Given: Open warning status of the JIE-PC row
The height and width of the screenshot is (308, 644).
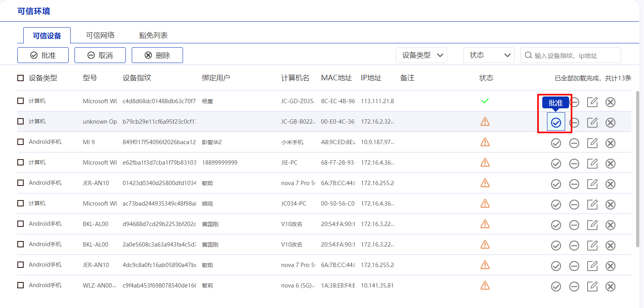Looking at the screenshot, I should pyautogui.click(x=485, y=162).
